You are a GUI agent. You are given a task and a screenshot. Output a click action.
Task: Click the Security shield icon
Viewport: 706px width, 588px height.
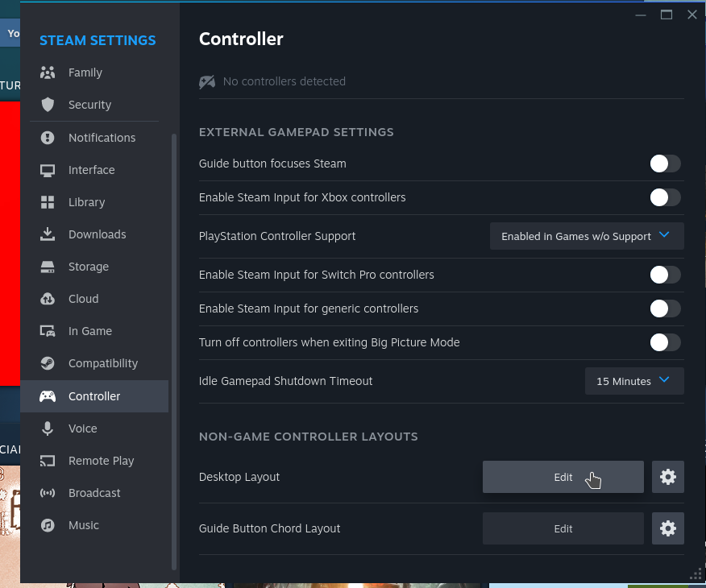48,105
